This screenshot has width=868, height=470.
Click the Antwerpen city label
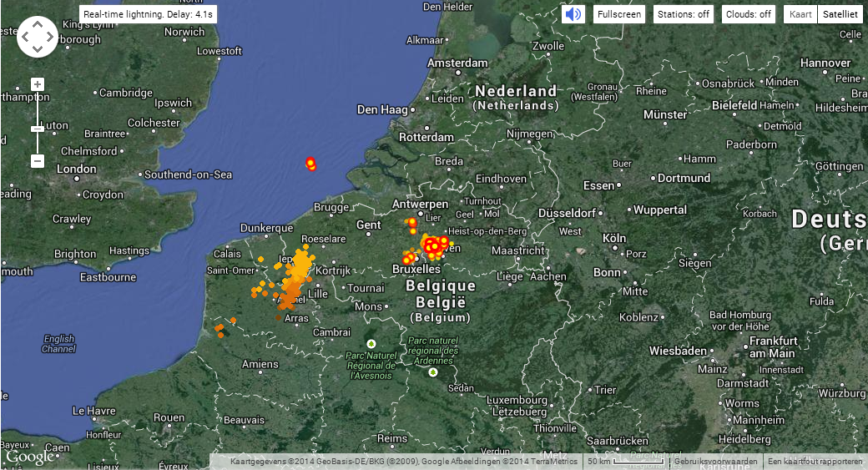click(420, 204)
